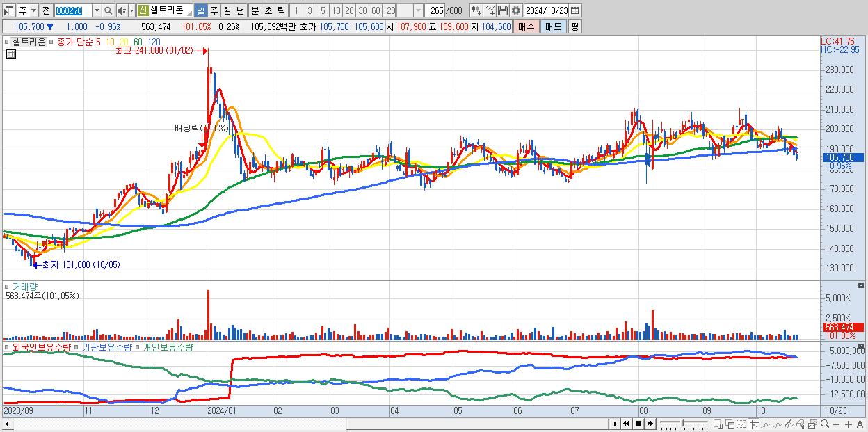This screenshot has width=868, height=432.
Task: Click the stock search magnifier icon
Action: pos(108,10)
